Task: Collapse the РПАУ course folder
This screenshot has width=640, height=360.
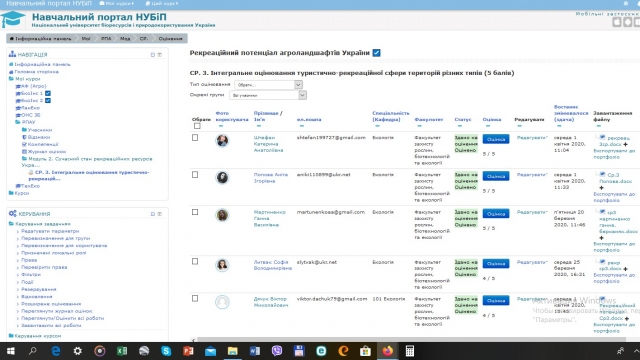Action: click(x=18, y=122)
